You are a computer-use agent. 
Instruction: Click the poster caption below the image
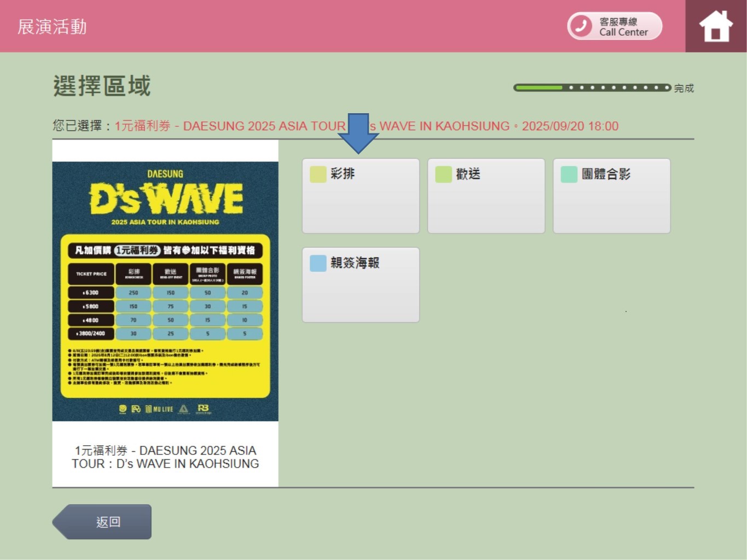(165, 457)
